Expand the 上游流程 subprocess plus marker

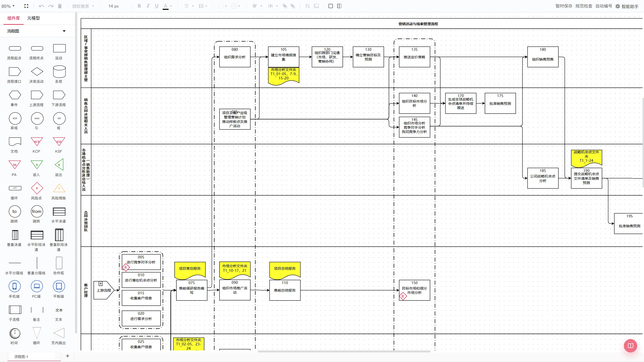(101, 284)
